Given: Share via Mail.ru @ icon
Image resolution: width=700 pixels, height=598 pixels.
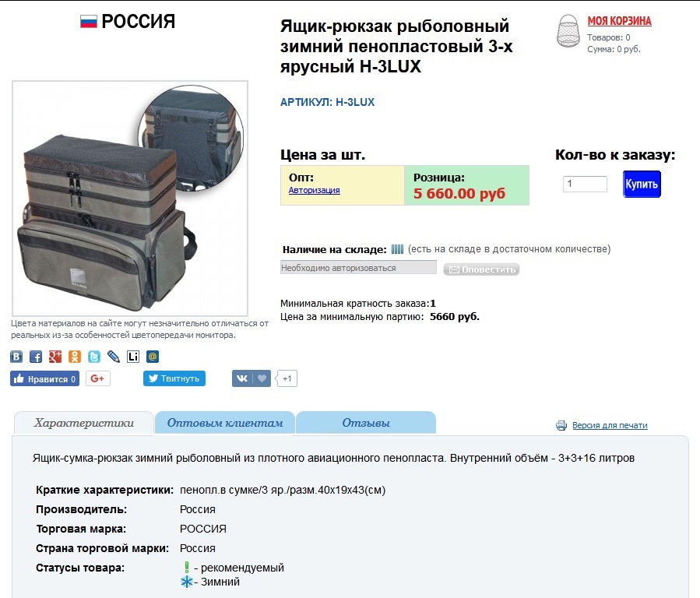Looking at the screenshot, I should [153, 356].
